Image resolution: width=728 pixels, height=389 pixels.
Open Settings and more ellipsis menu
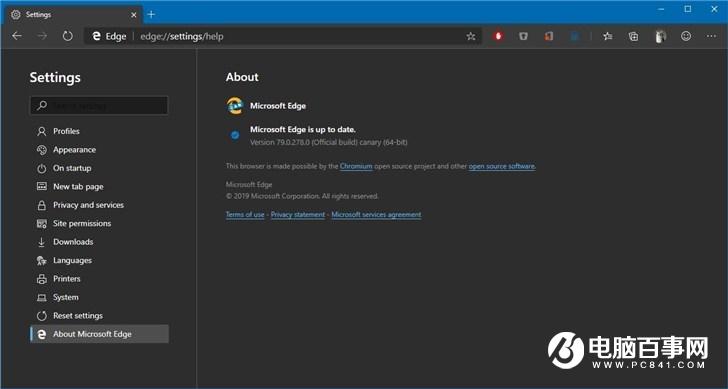tap(711, 36)
